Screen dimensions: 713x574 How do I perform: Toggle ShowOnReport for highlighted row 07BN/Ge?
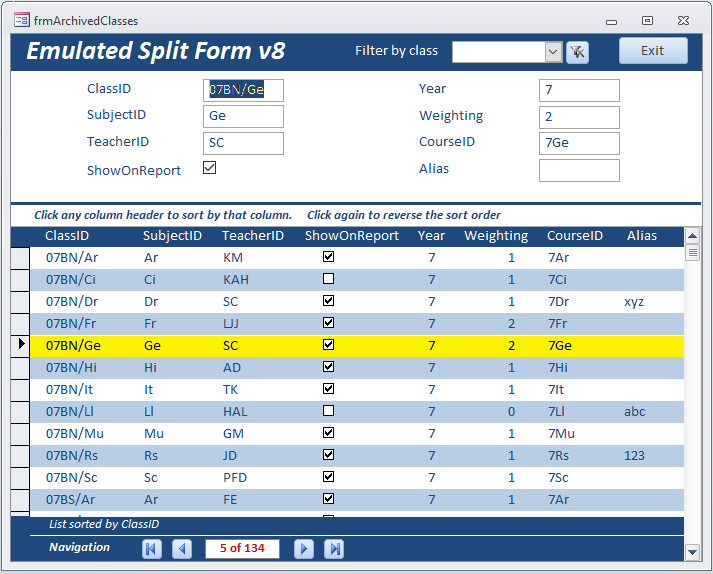[x=328, y=345]
